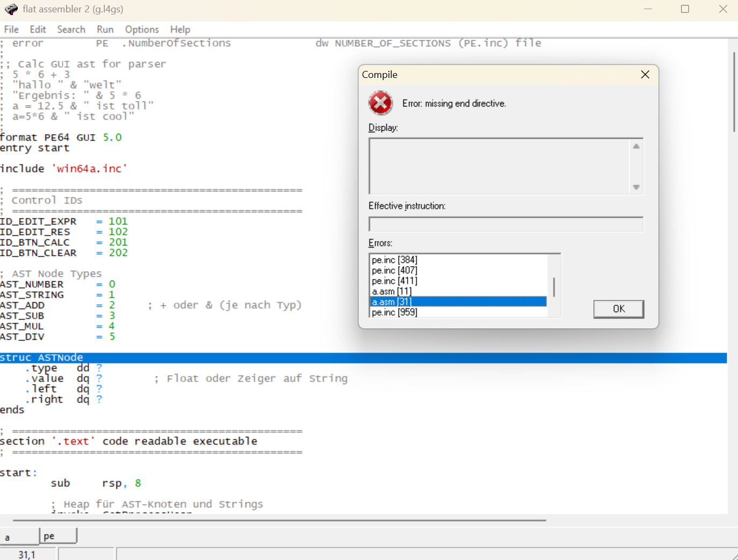Click the flat assembler app icon
The width and height of the screenshot is (738, 560).
click(11, 9)
